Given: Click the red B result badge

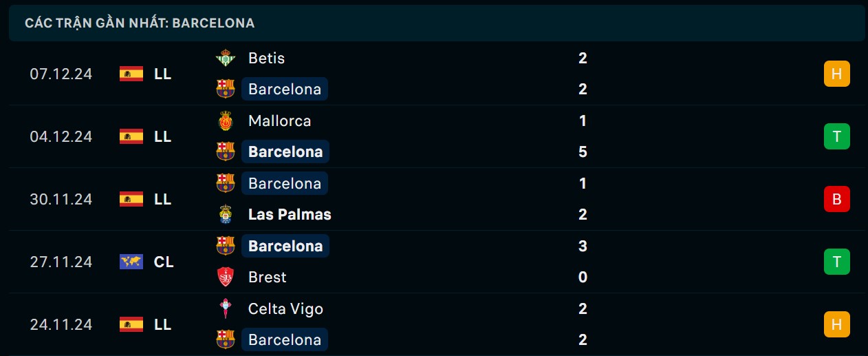Looking at the screenshot, I should tap(836, 199).
